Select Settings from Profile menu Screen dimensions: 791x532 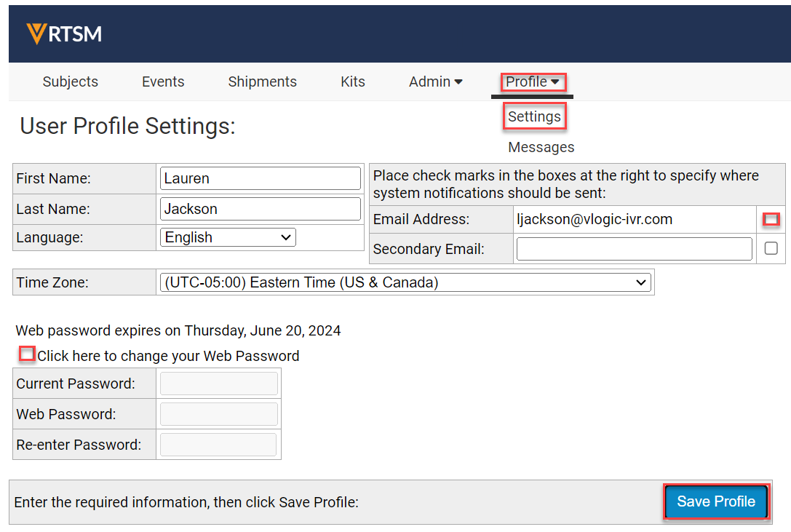coord(534,116)
